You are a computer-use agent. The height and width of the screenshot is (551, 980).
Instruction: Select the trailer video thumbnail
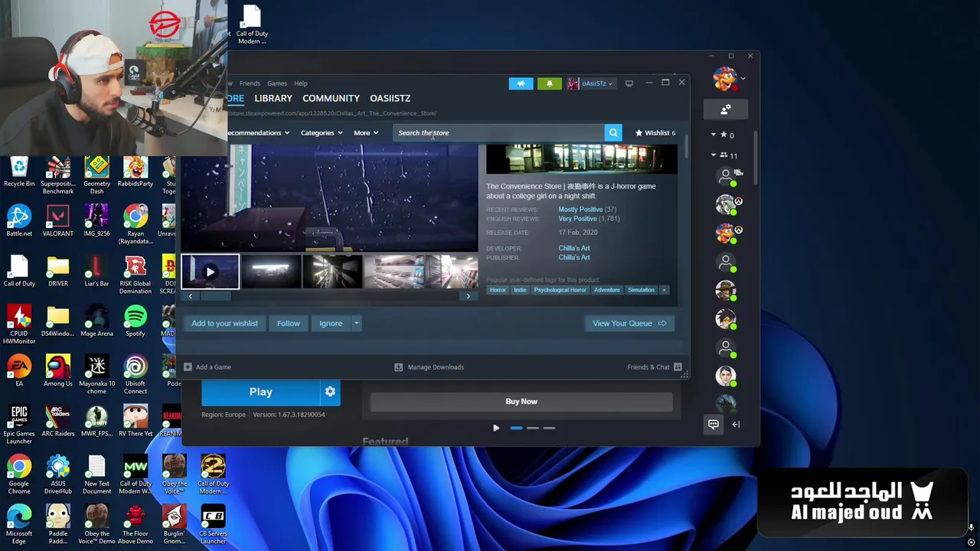point(210,272)
